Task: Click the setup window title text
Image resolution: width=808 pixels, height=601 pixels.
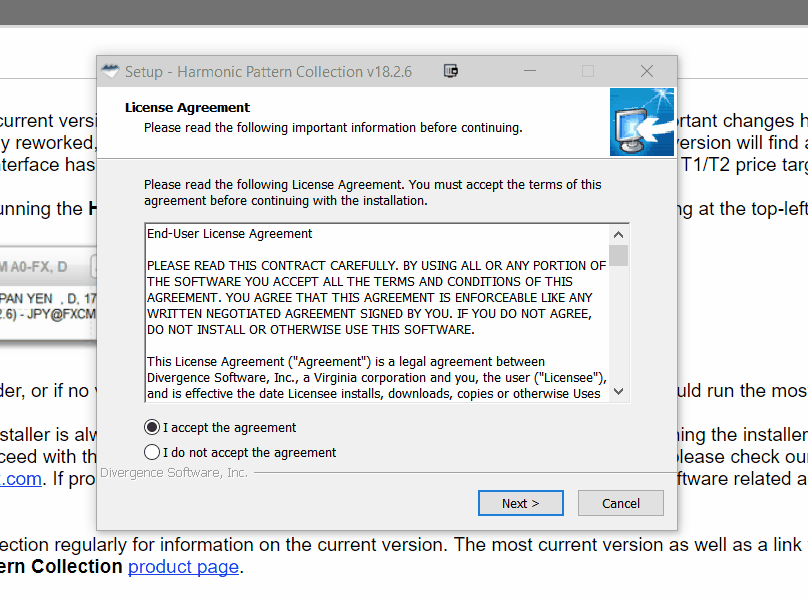Action: 268,71
